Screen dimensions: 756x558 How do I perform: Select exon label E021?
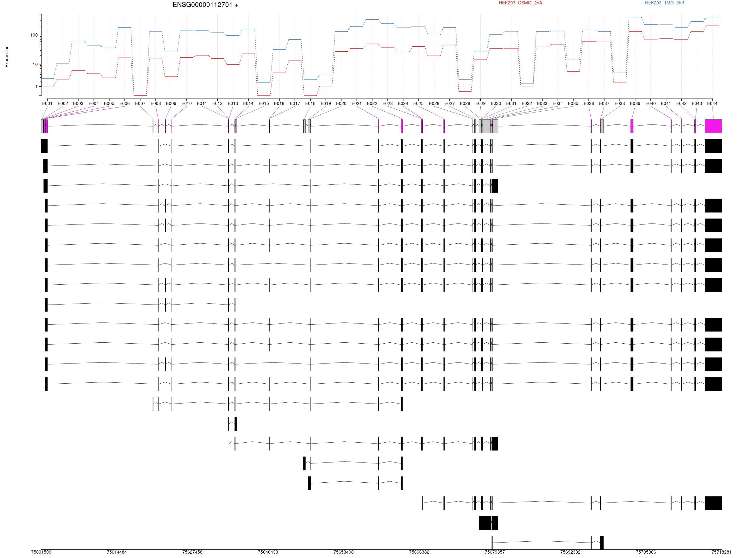pos(356,104)
